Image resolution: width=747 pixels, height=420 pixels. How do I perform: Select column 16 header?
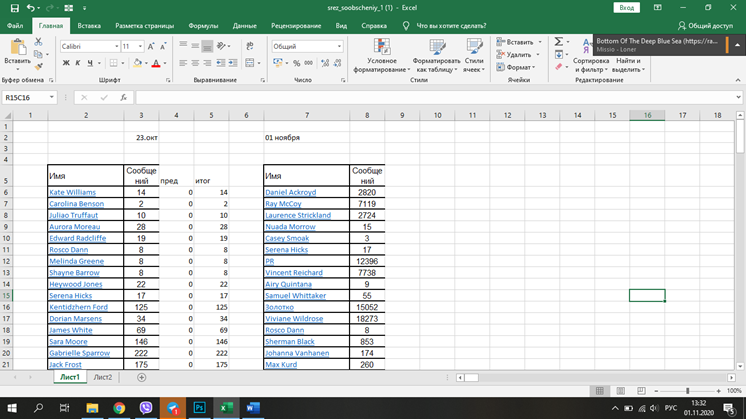(x=647, y=115)
